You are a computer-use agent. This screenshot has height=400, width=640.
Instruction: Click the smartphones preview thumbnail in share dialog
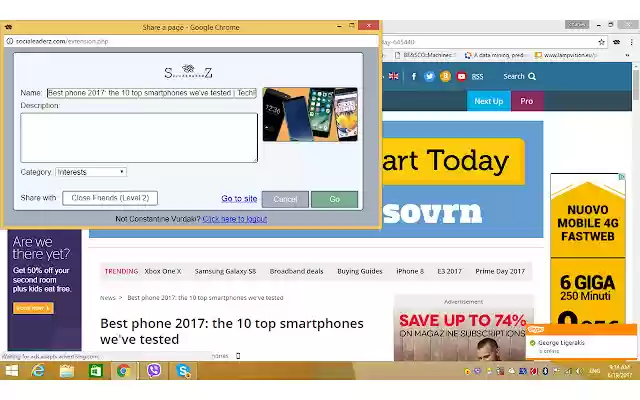point(310,114)
